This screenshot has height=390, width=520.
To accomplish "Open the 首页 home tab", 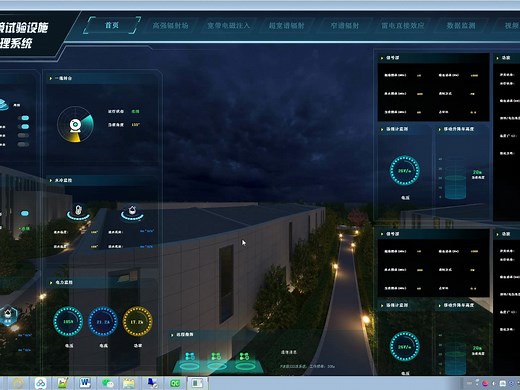I will pyautogui.click(x=112, y=25).
